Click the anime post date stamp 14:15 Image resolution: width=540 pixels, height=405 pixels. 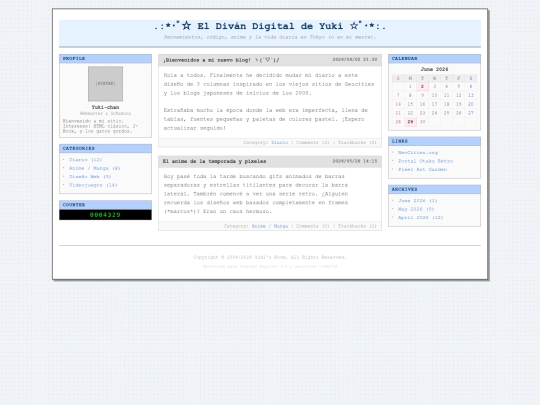click(x=355, y=161)
